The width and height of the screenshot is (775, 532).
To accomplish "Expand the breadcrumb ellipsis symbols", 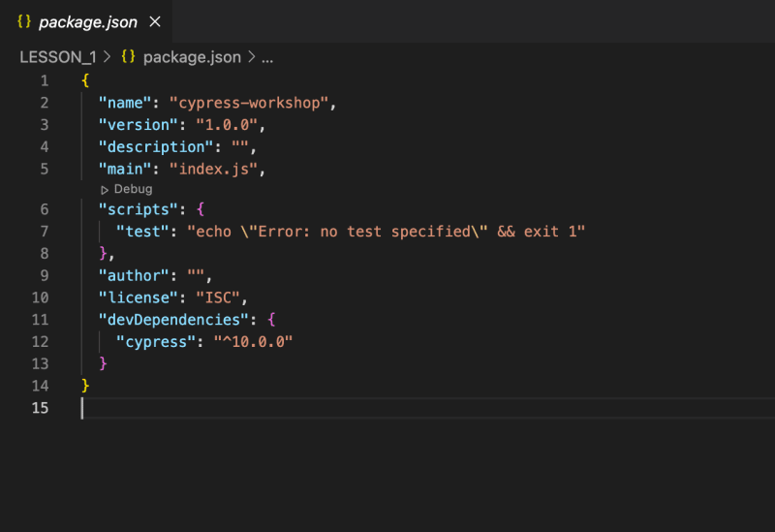I will 267,58.
